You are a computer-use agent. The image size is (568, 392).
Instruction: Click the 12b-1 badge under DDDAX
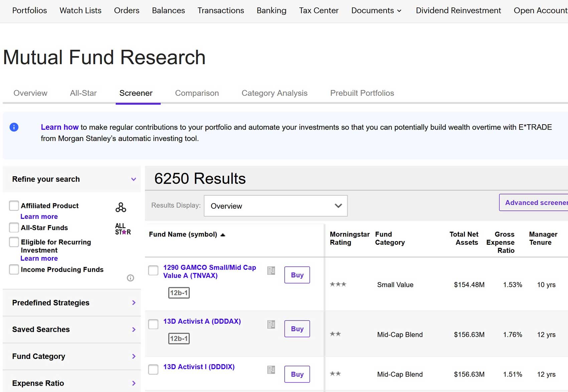tap(179, 339)
